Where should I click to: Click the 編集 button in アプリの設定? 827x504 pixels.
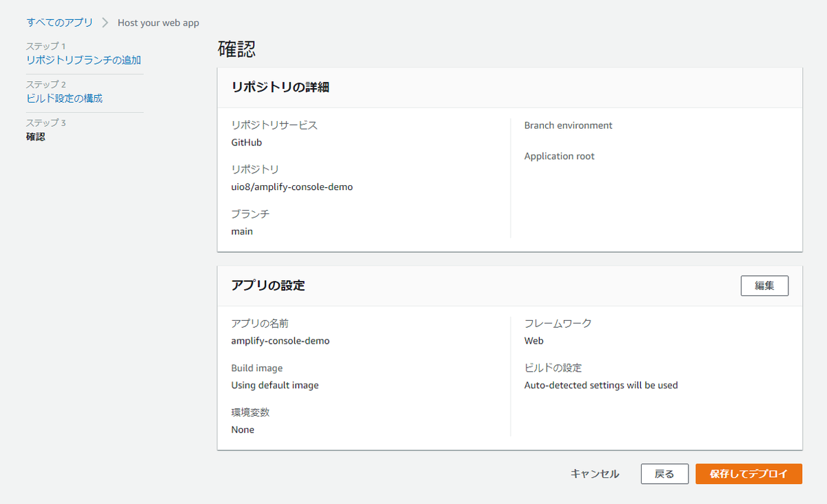coord(764,286)
